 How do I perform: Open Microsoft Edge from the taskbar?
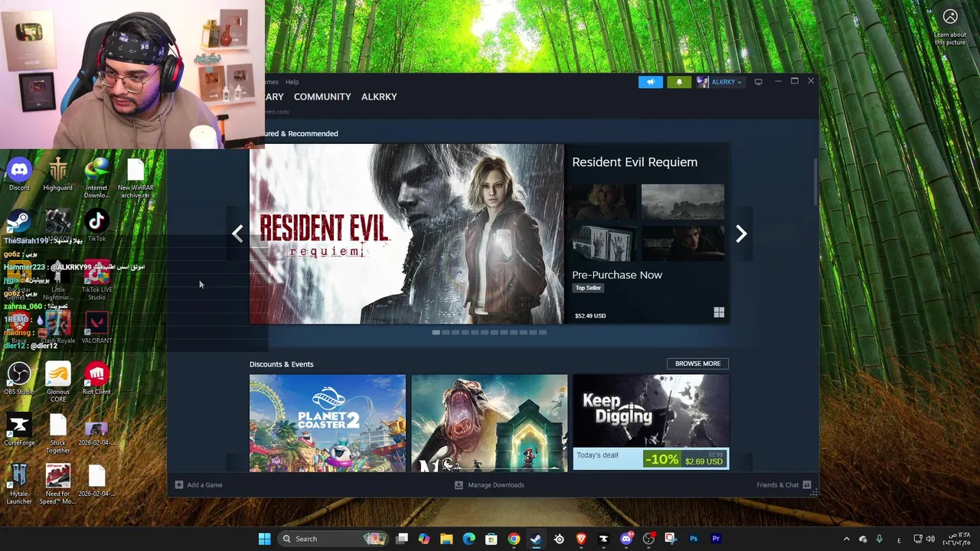pyautogui.click(x=469, y=539)
